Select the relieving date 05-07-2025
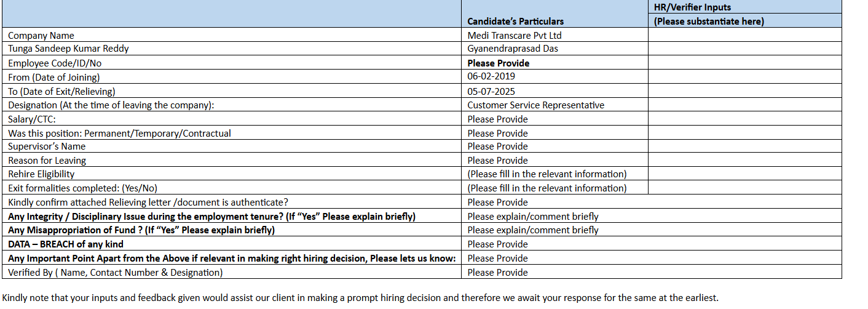The image size is (868, 309). [x=491, y=91]
